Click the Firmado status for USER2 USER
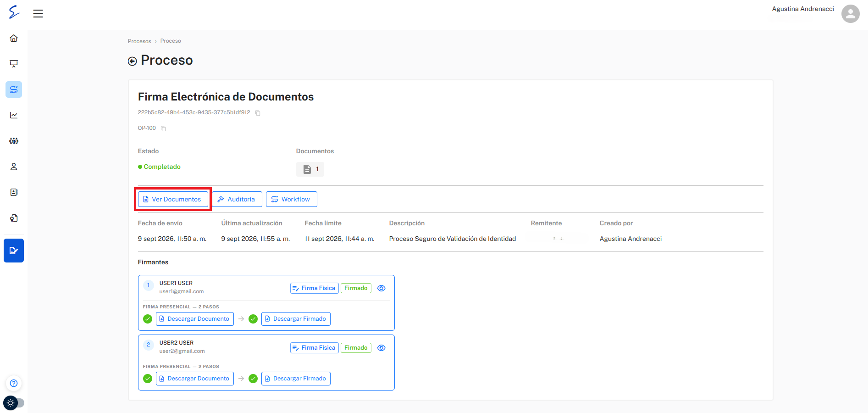Viewport: 868px width, 413px height. (356, 348)
